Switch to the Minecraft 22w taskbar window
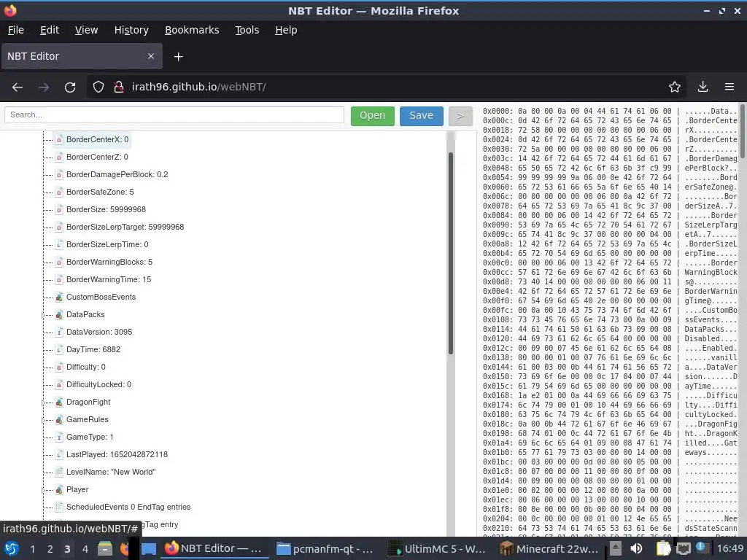Image resolution: width=747 pixels, height=560 pixels. coord(549,548)
